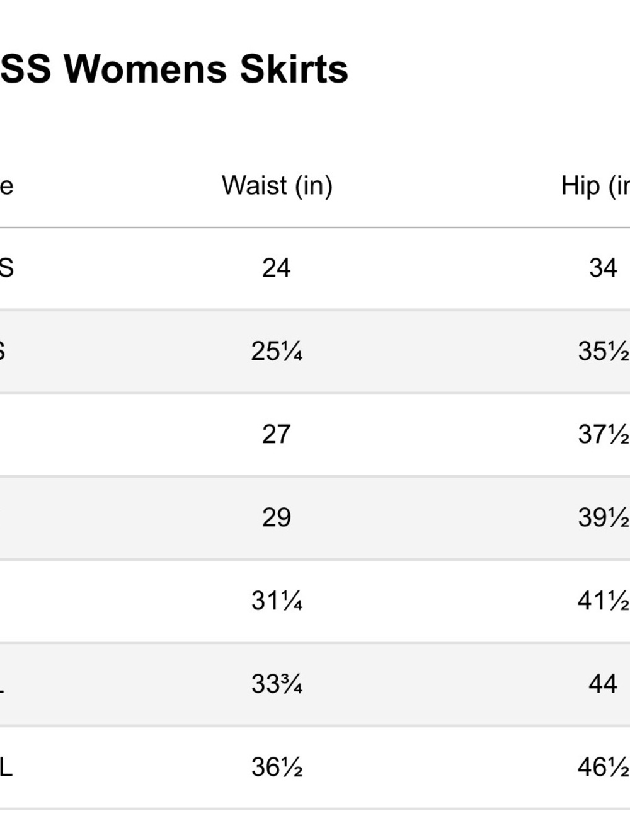Select the size cell in the 24 waist row
The height and width of the screenshot is (840, 630).
[6, 268]
